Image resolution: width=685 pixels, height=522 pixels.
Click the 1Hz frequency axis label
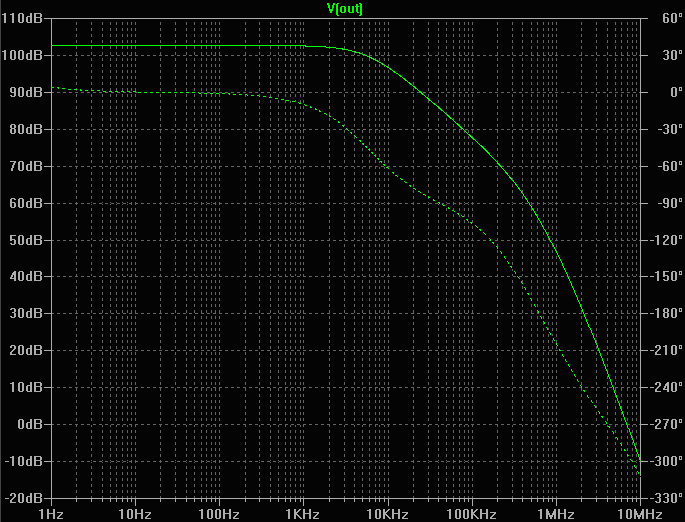point(51,514)
